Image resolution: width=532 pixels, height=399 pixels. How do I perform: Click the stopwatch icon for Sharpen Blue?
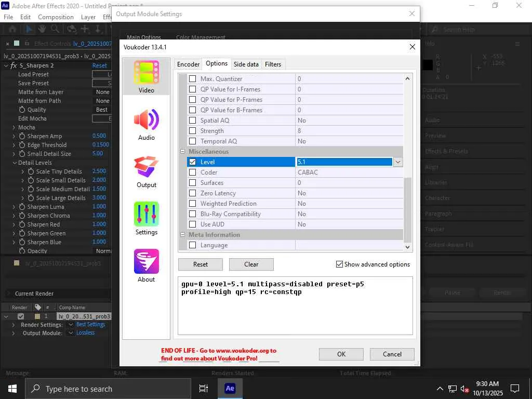[22, 242]
